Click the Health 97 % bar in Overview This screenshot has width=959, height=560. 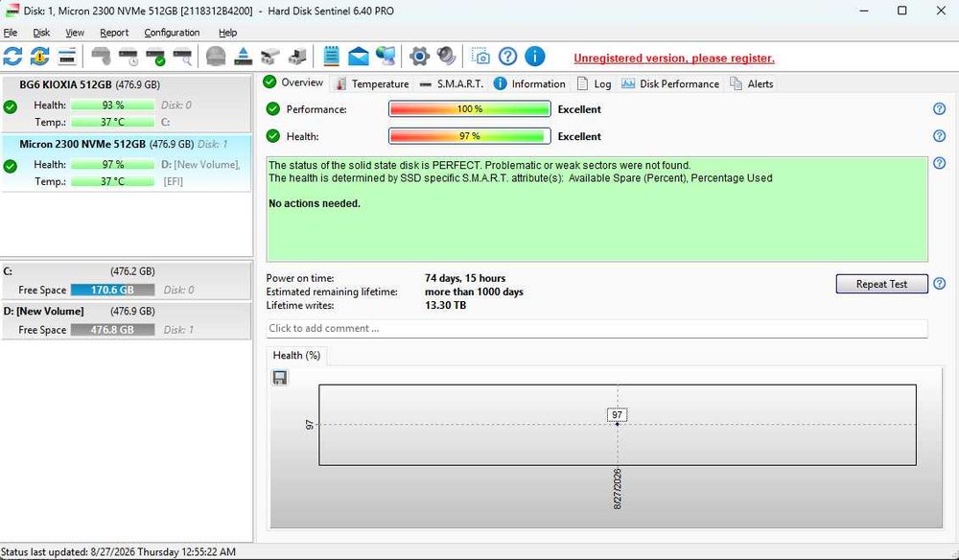point(470,136)
